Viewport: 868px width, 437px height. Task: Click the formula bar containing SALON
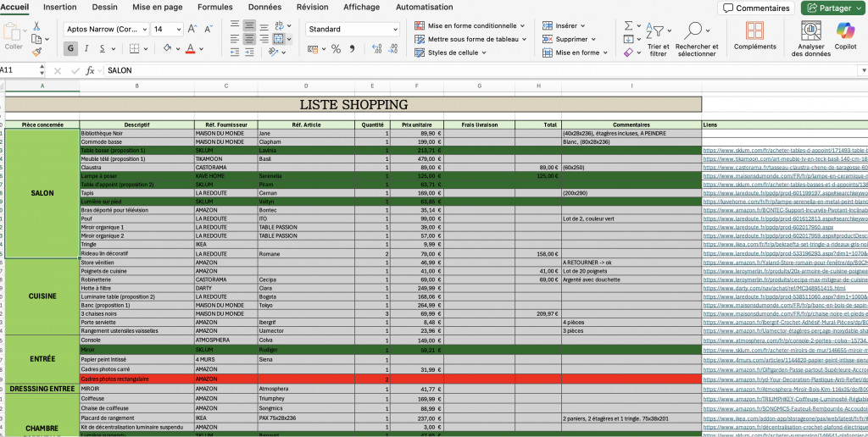pos(424,70)
